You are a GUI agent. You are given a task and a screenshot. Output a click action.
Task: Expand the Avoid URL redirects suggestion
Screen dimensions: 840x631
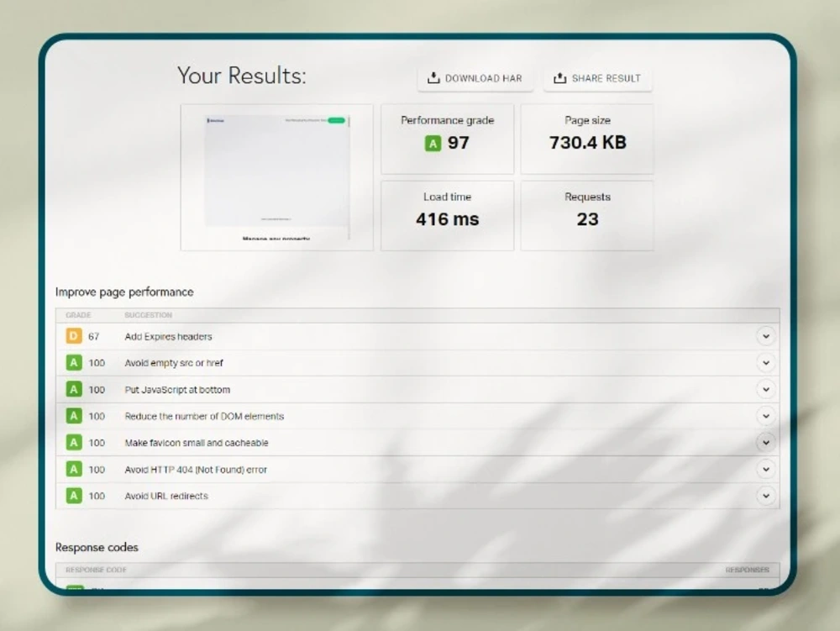pos(765,496)
